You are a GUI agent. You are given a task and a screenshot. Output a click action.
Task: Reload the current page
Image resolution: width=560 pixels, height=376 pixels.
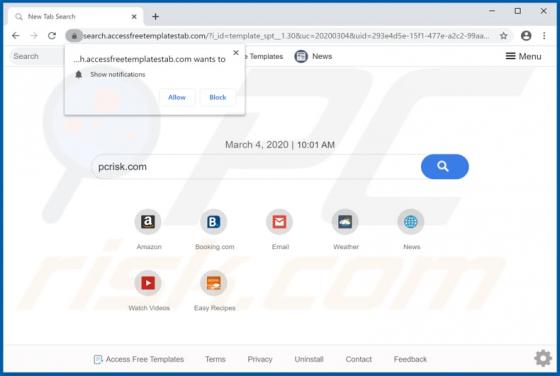[x=52, y=36]
